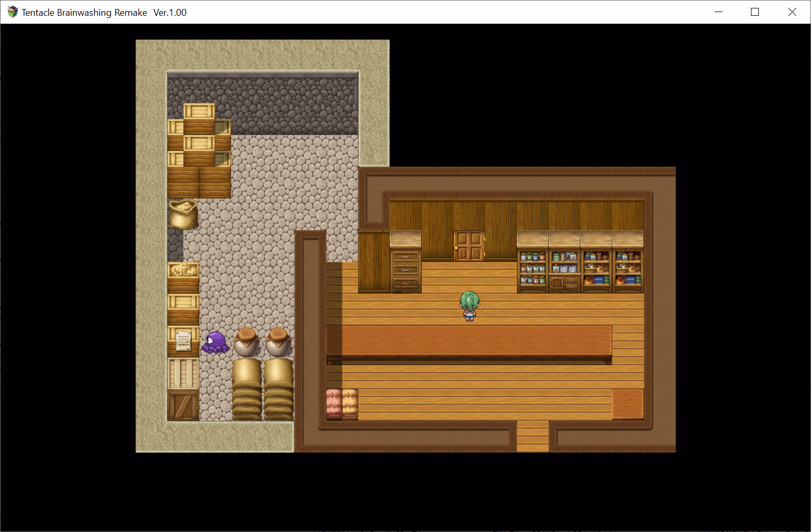Image resolution: width=811 pixels, height=532 pixels.
Task: Click the crate with the diagonal brace
Action: (183, 405)
